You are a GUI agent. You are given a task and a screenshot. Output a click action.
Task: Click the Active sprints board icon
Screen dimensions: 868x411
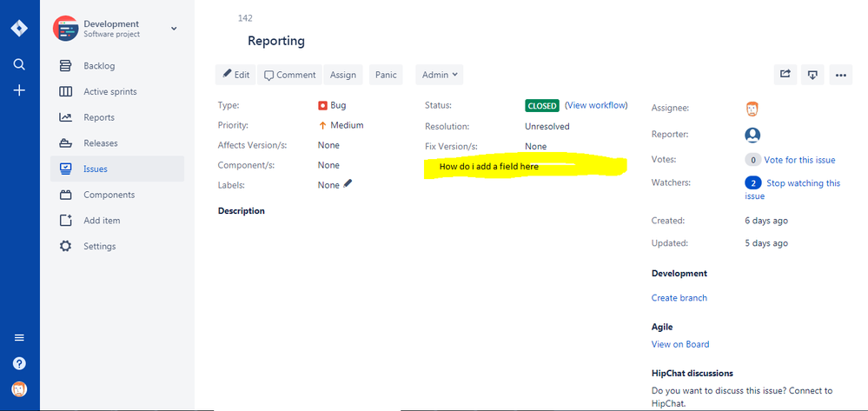(x=65, y=92)
